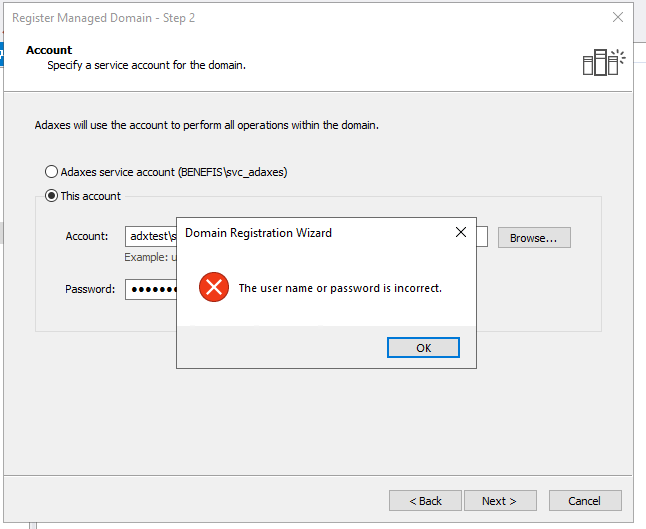Click the Password input field

pyautogui.click(x=151, y=289)
